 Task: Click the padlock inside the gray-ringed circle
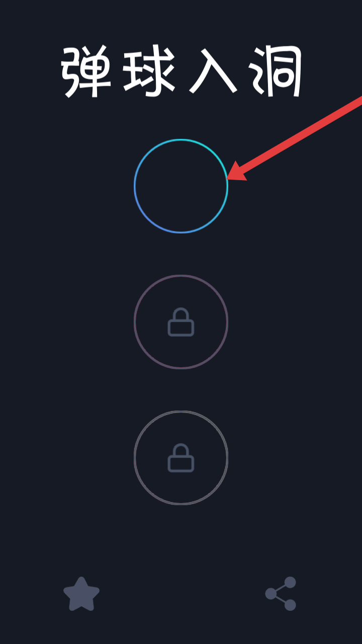point(181,458)
